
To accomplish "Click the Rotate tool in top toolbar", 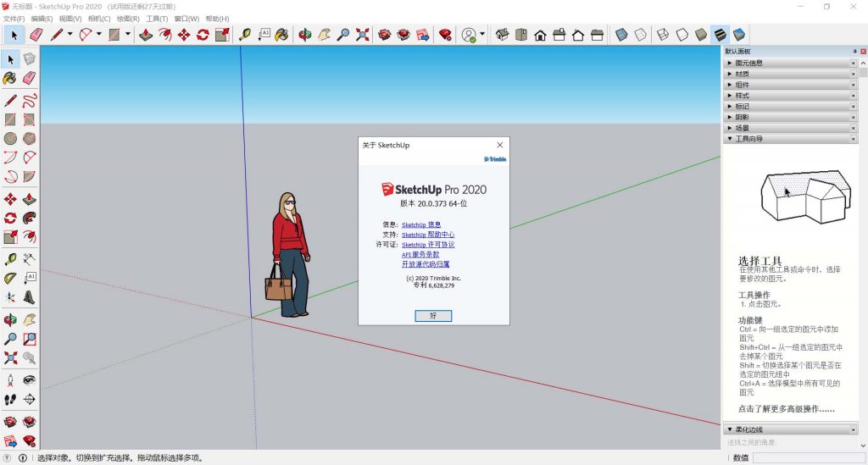I will 203,35.
